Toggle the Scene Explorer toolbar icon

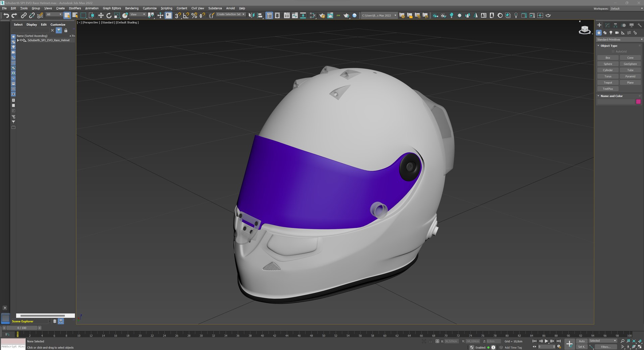coord(269,15)
